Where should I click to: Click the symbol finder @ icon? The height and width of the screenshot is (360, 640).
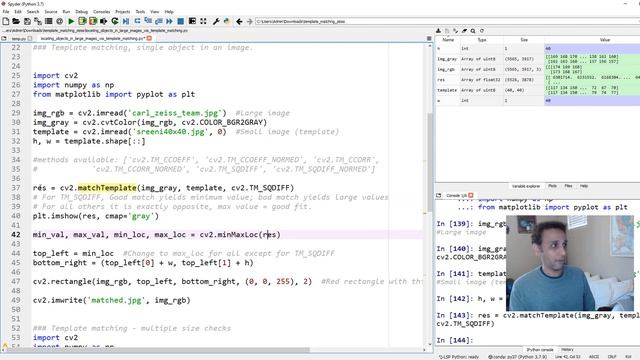click(60, 21)
